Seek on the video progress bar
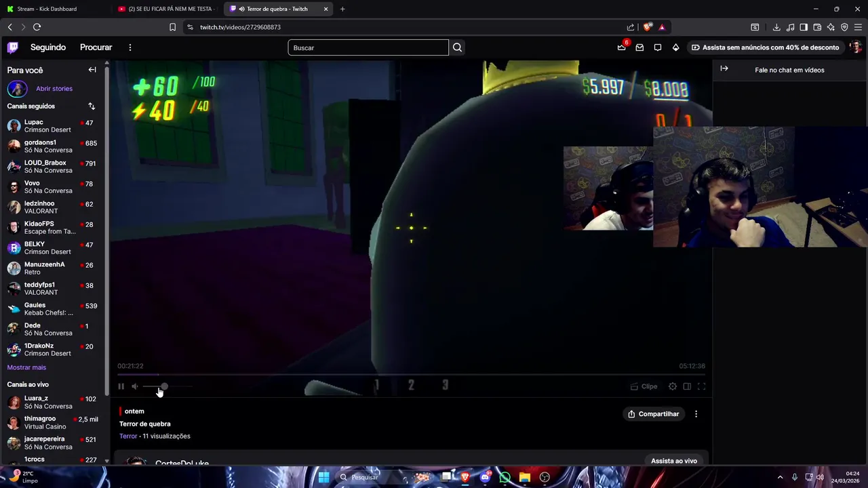Image resolution: width=868 pixels, height=488 pixels. [411, 374]
